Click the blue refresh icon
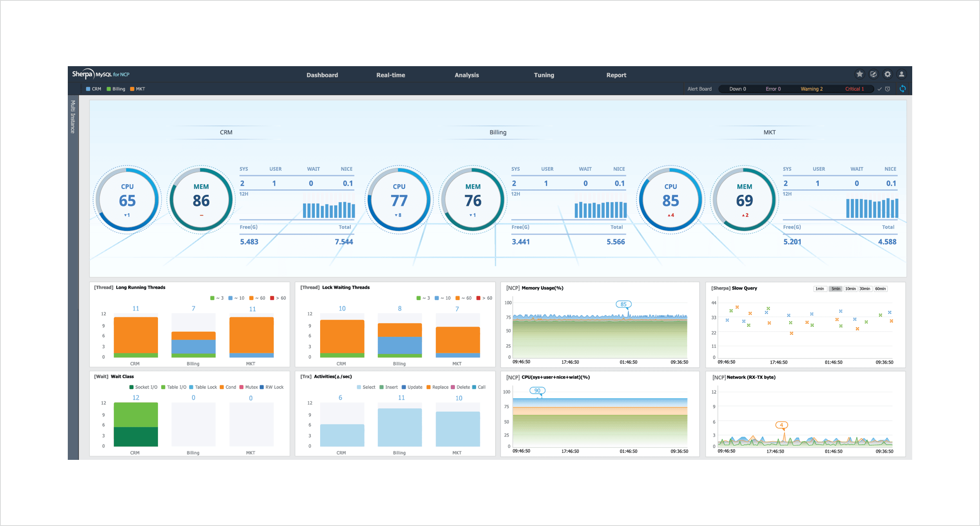Image resolution: width=980 pixels, height=526 pixels. click(902, 89)
